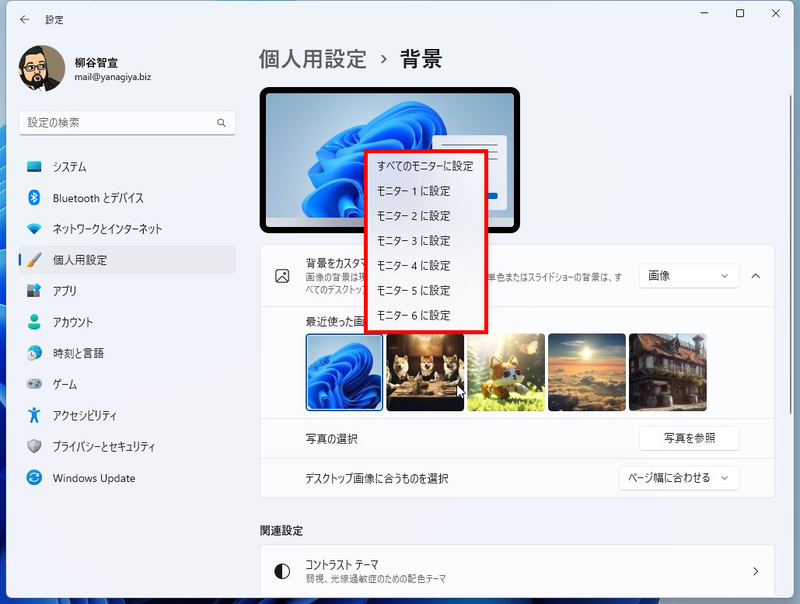Click the アクセシビリティ figure icon
Image resolution: width=800 pixels, height=604 pixels.
34,415
